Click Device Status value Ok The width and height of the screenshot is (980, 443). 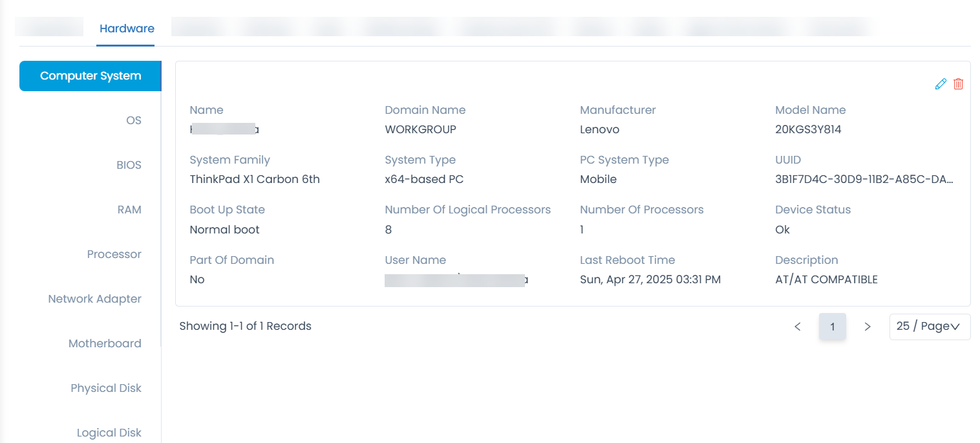click(782, 230)
